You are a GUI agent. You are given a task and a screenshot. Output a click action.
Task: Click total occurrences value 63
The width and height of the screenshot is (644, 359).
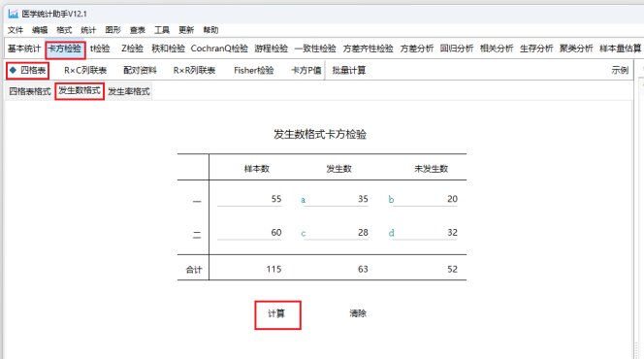(x=363, y=270)
